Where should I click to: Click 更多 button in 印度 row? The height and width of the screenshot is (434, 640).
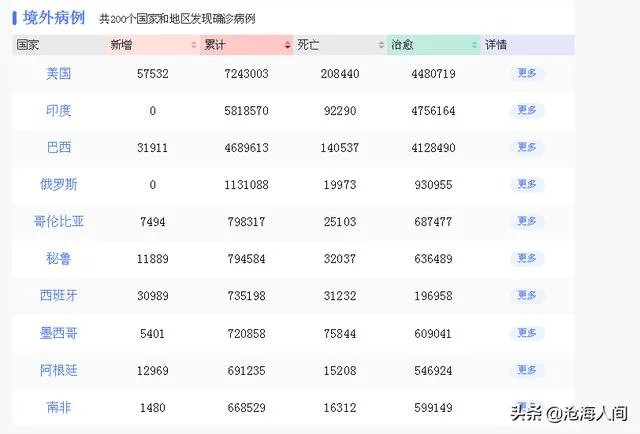527,110
